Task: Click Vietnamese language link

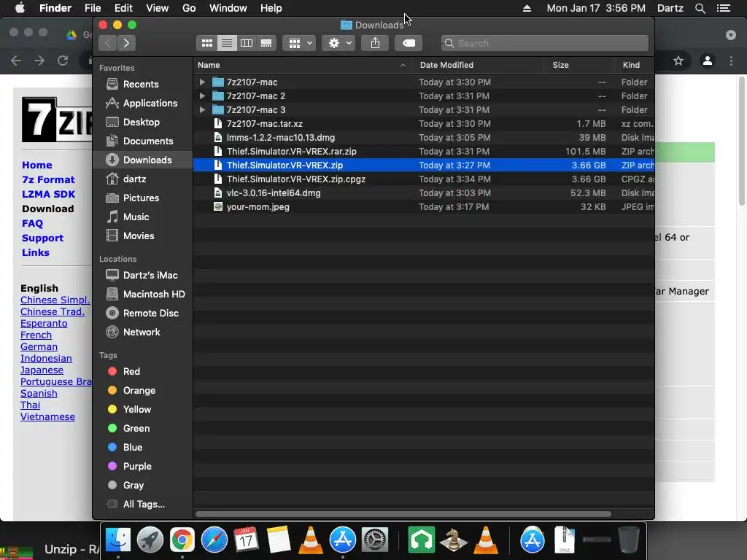Action: (47, 416)
